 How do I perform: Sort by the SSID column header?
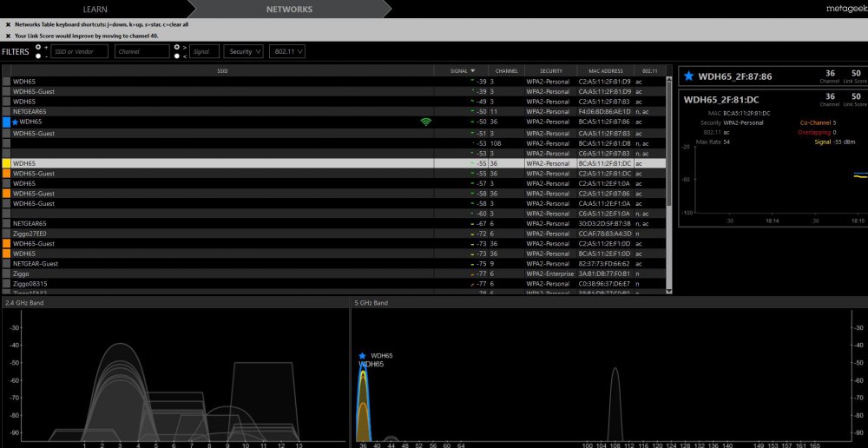point(222,71)
